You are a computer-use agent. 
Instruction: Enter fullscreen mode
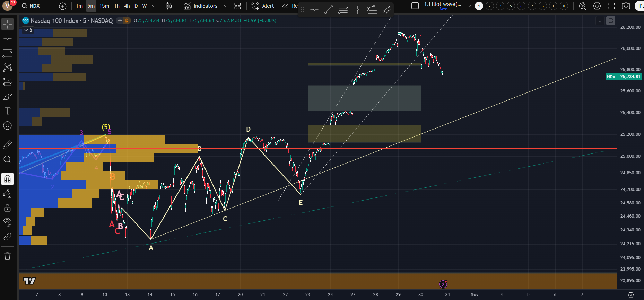[611, 6]
